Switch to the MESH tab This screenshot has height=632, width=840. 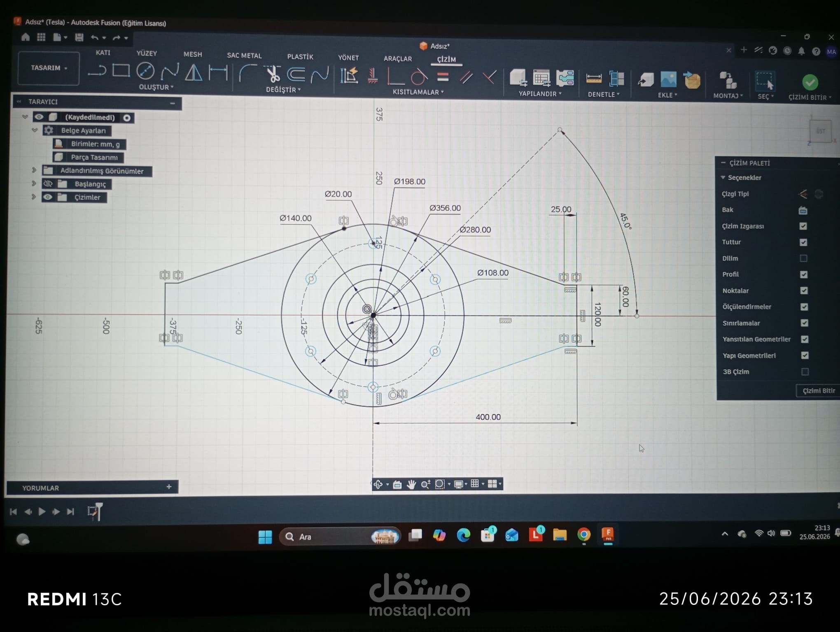click(193, 54)
